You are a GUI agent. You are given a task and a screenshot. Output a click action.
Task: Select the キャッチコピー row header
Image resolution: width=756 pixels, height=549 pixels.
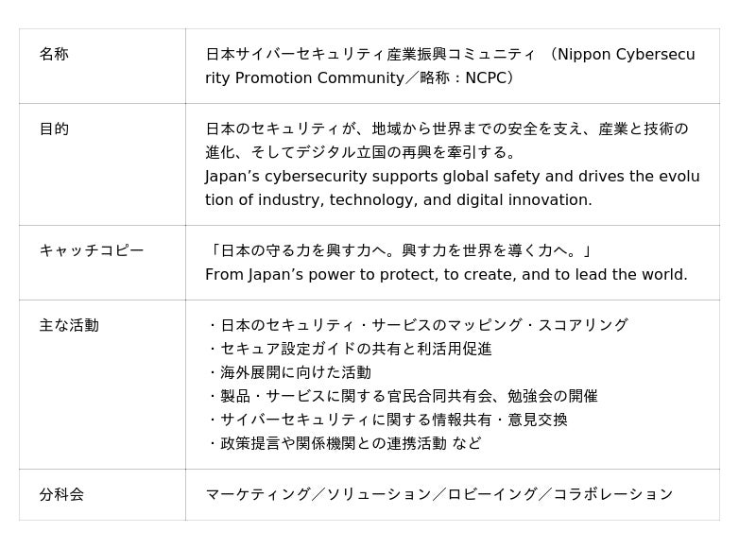pyautogui.click(x=91, y=251)
